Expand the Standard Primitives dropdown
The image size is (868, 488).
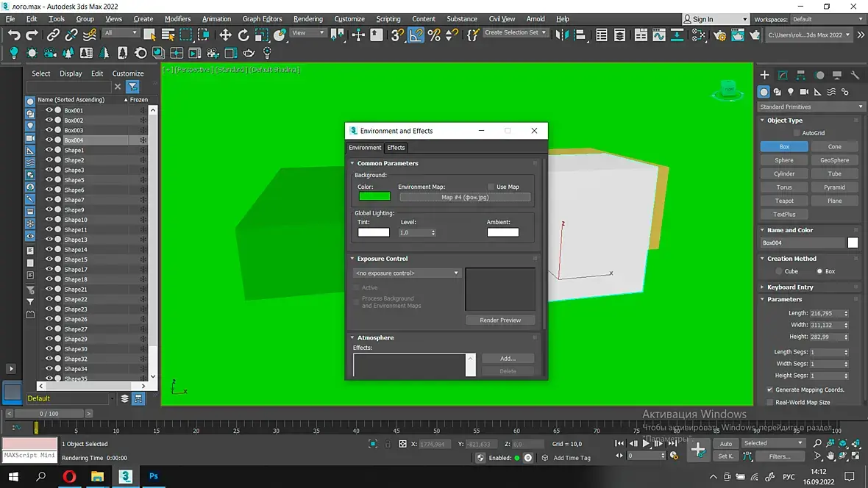[811, 107]
